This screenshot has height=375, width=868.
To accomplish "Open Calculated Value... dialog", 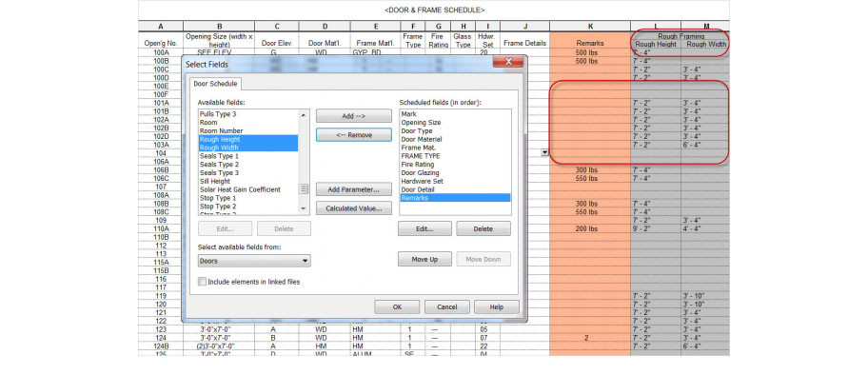I will pos(354,208).
